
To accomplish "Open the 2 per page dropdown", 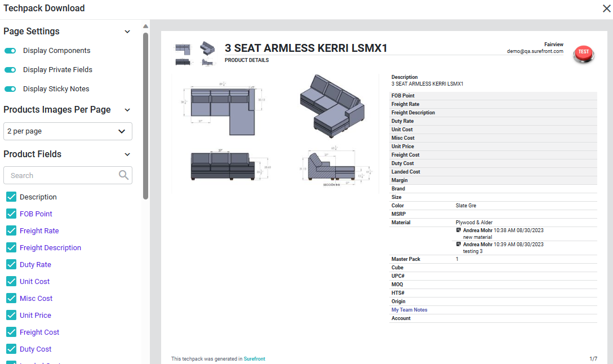I will pos(68,131).
